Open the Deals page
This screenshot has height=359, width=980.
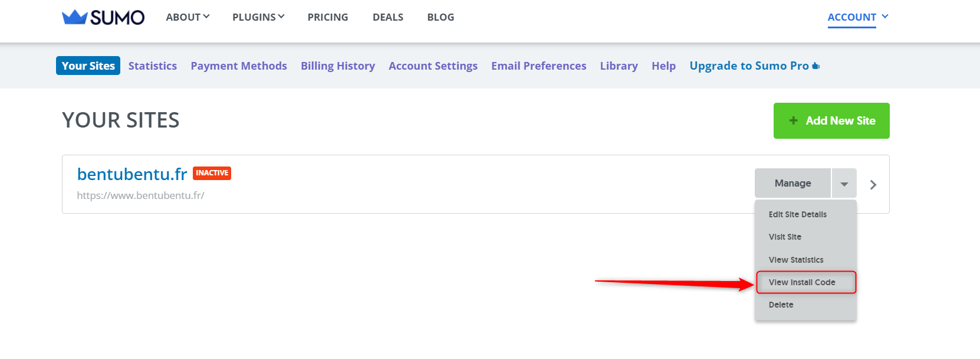[x=388, y=17]
